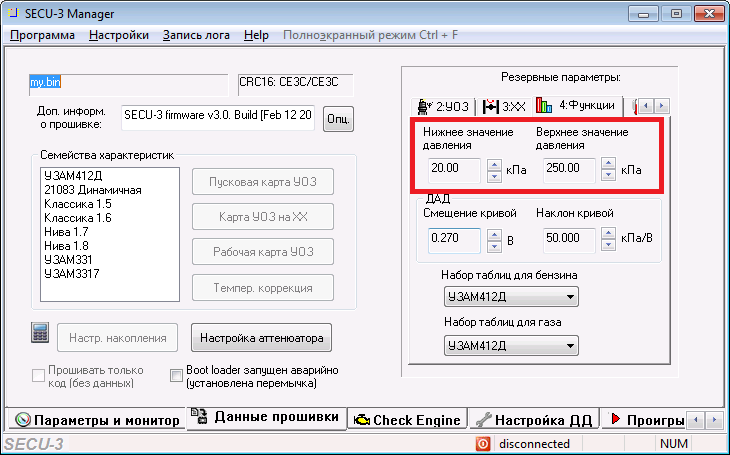This screenshot has height=455, width=730.
Task: Click the red disconnected status icon
Action: coord(482,444)
